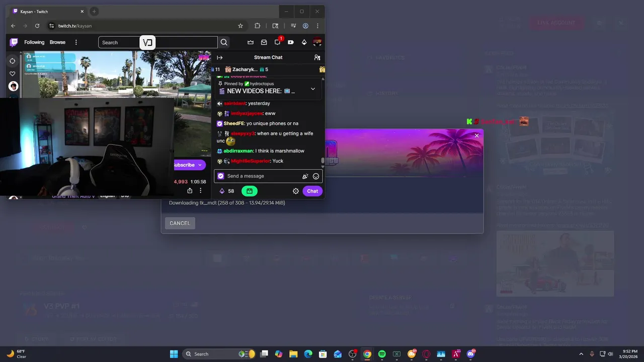Open Discord from the taskbar
The width and height of the screenshot is (644, 362).
[471, 354]
